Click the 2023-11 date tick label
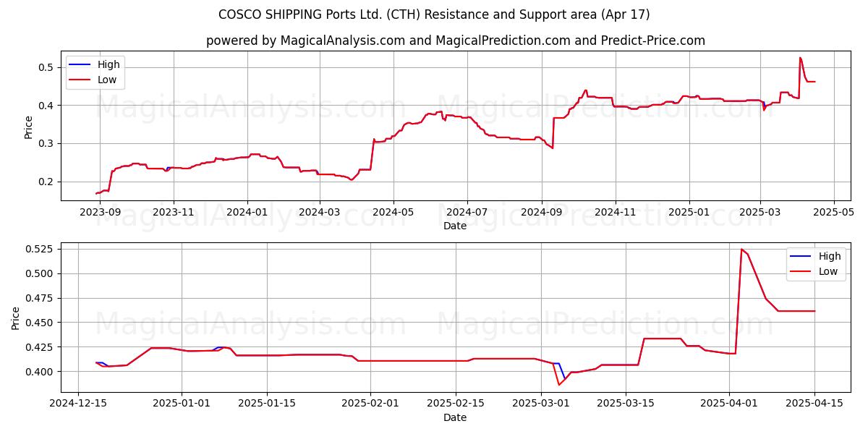 pyautogui.click(x=174, y=212)
